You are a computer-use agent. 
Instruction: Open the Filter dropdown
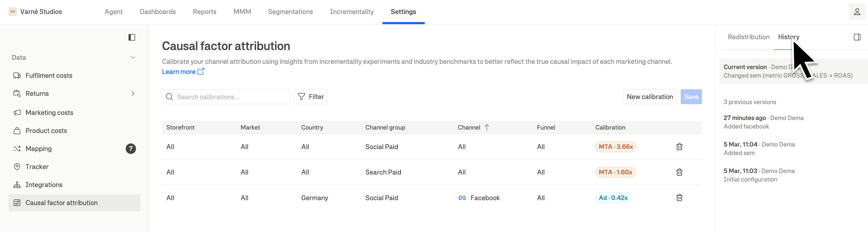click(x=310, y=97)
